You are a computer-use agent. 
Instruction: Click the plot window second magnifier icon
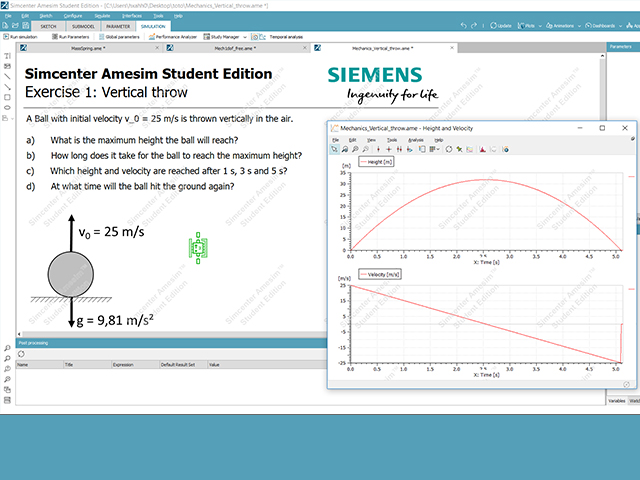tap(355, 149)
